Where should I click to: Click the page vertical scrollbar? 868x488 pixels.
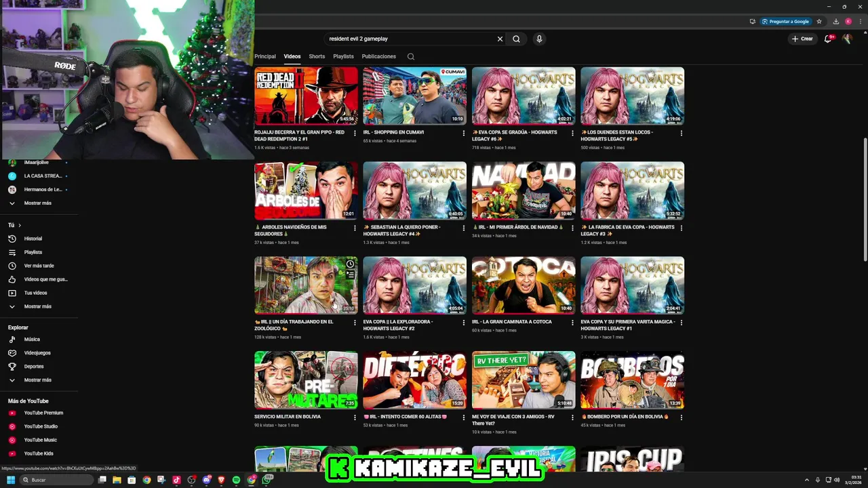click(x=865, y=199)
